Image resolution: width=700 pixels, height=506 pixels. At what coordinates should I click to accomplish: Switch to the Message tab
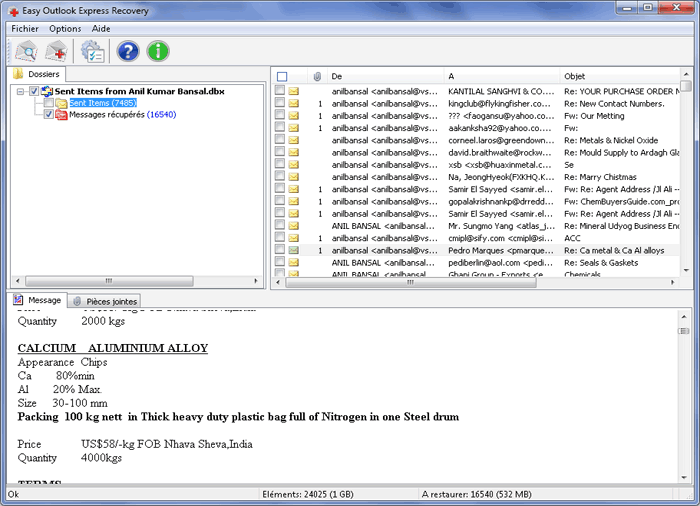tap(38, 300)
